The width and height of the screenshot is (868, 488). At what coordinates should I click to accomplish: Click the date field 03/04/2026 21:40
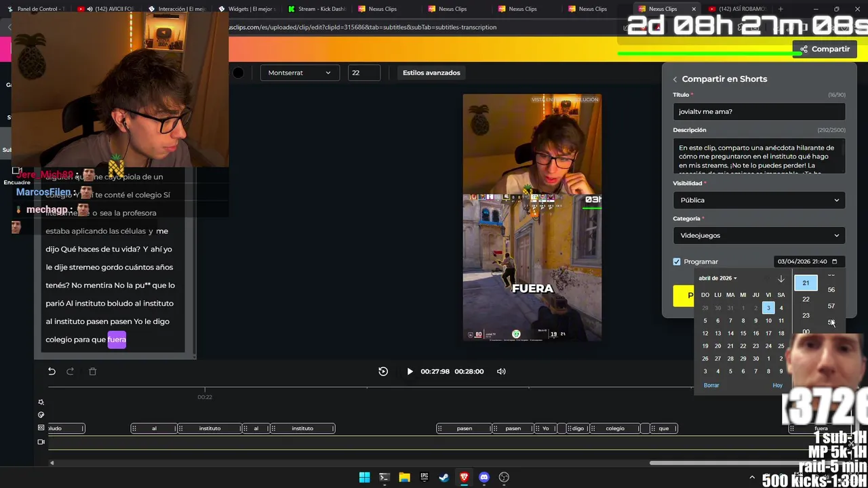coord(809,262)
